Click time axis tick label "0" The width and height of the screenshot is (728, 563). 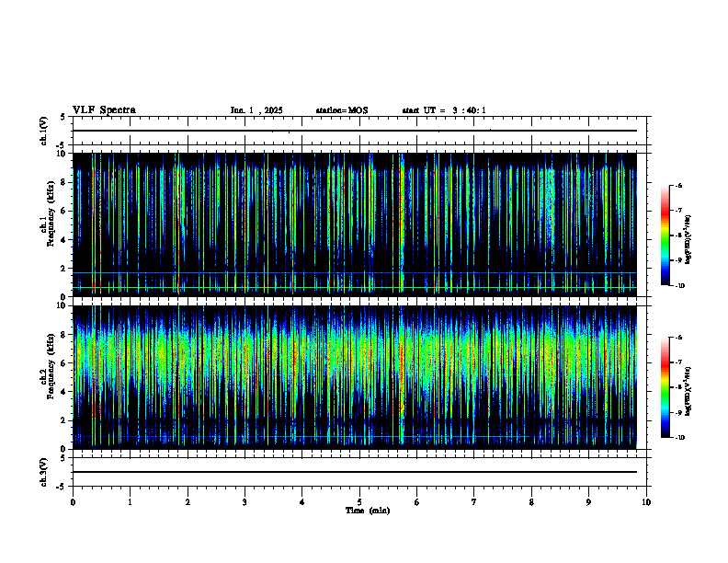pyautogui.click(x=73, y=502)
